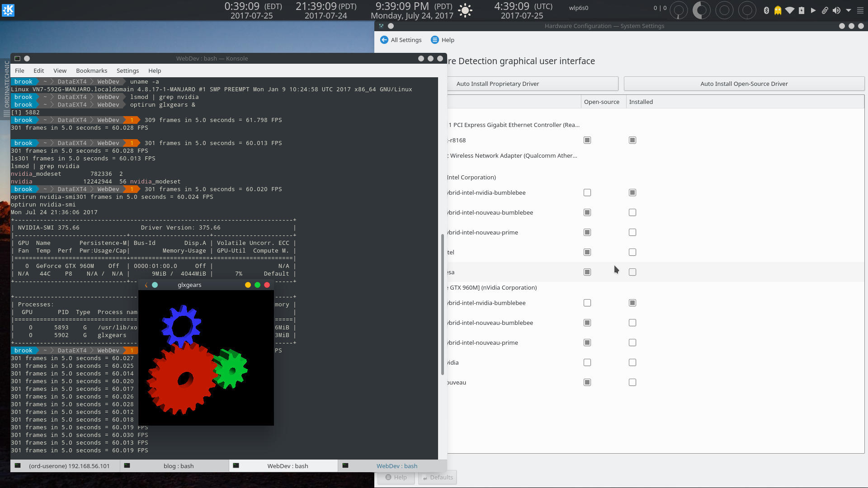Click Auto Install Open-Source Driver
Screen dimensions: 868x488
point(744,84)
